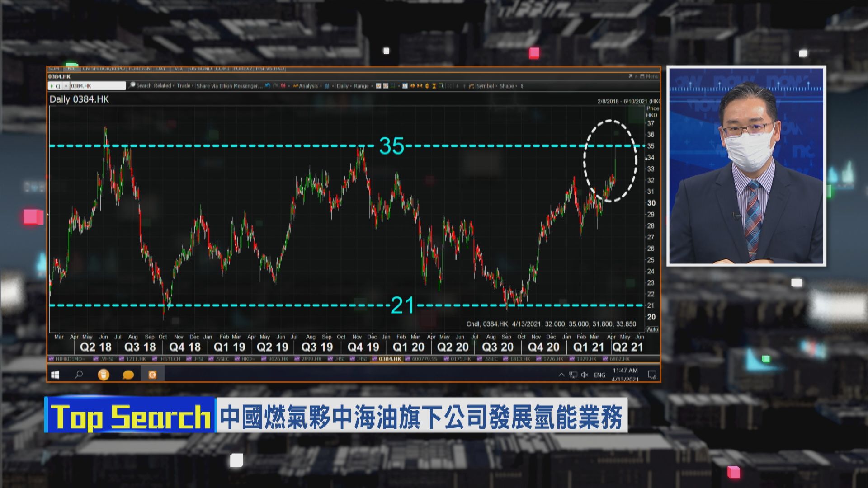Click the undo arrow icon in toolbar
The height and width of the screenshot is (488, 868).
point(268,86)
